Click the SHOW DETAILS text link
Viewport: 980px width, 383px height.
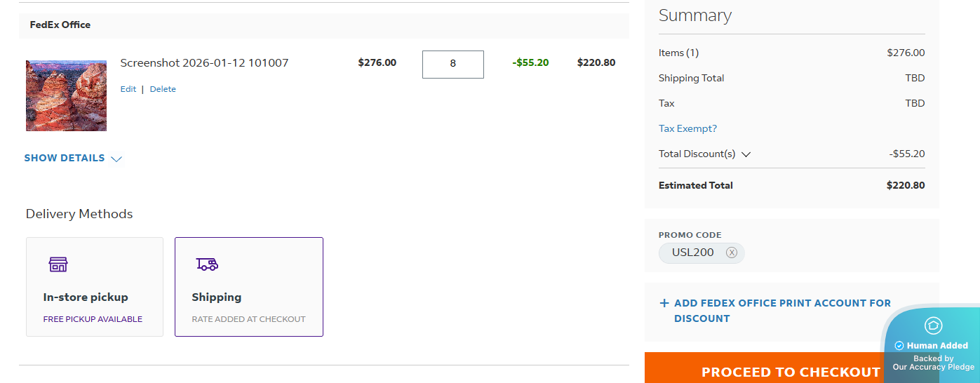[65, 158]
